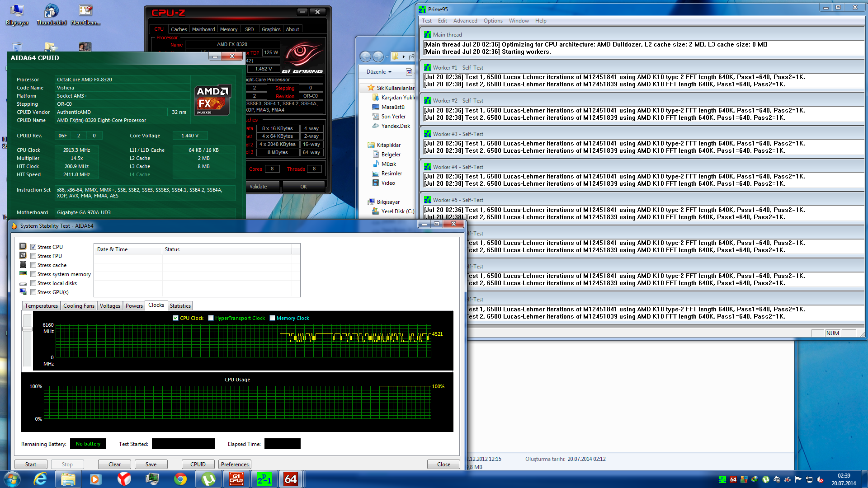The height and width of the screenshot is (488, 868).
Task: Open the Test menu in Prime95
Action: pos(427,21)
